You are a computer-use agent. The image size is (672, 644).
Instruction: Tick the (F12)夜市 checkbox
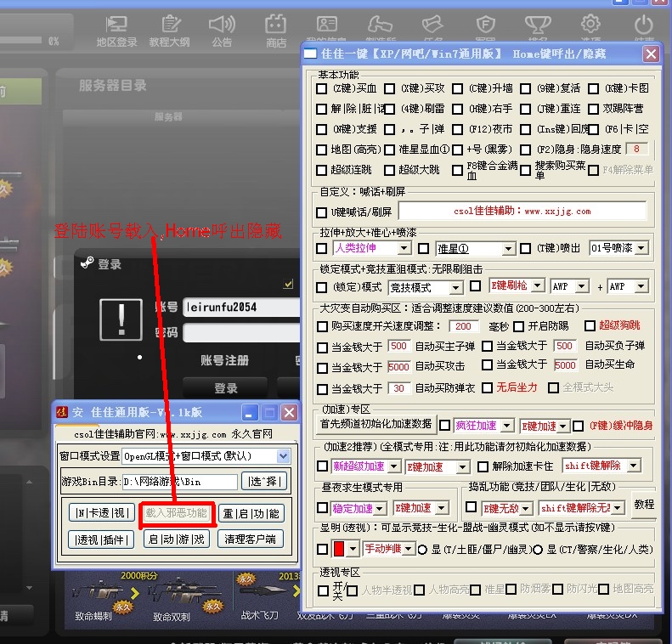[457, 129]
